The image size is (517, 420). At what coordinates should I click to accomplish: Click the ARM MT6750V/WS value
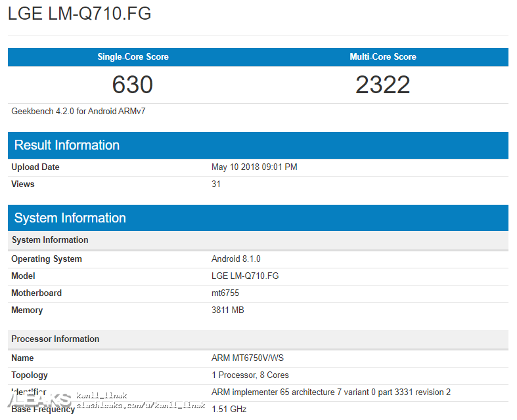point(248,358)
